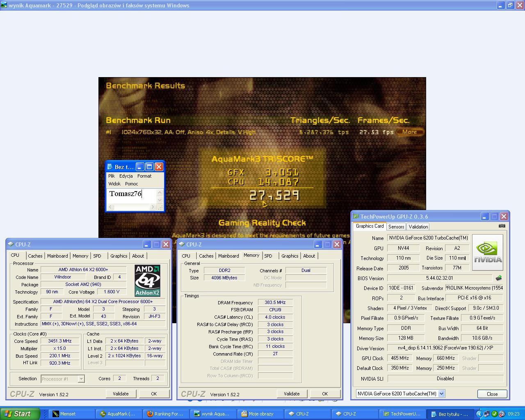Image resolution: width=525 pixels, height=420 pixels.
Task: Open the Format menu in Notepad
Action: coord(144,176)
